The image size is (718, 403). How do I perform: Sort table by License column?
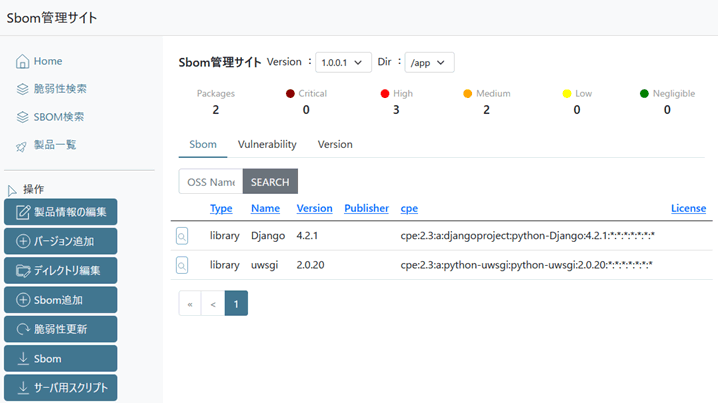click(688, 208)
